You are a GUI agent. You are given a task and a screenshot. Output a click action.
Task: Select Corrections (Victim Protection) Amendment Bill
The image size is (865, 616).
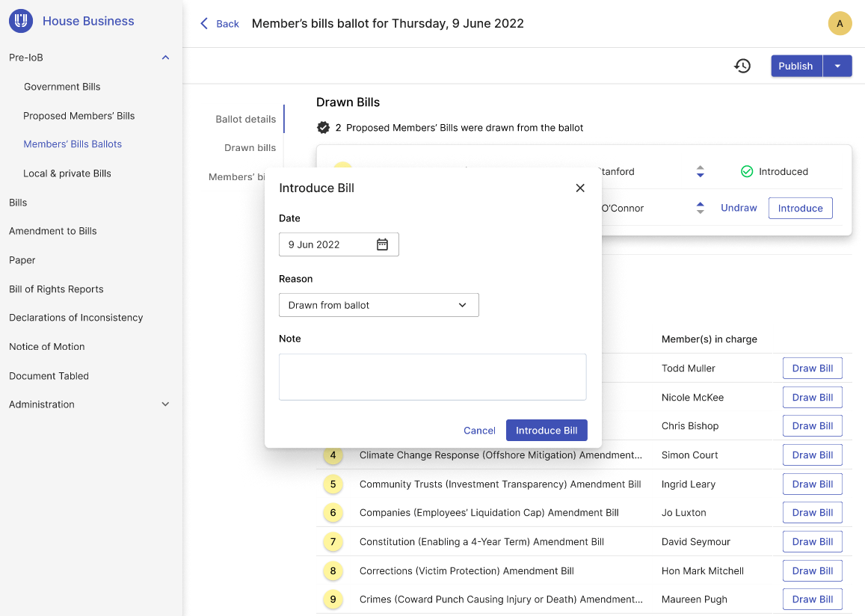[467, 571]
